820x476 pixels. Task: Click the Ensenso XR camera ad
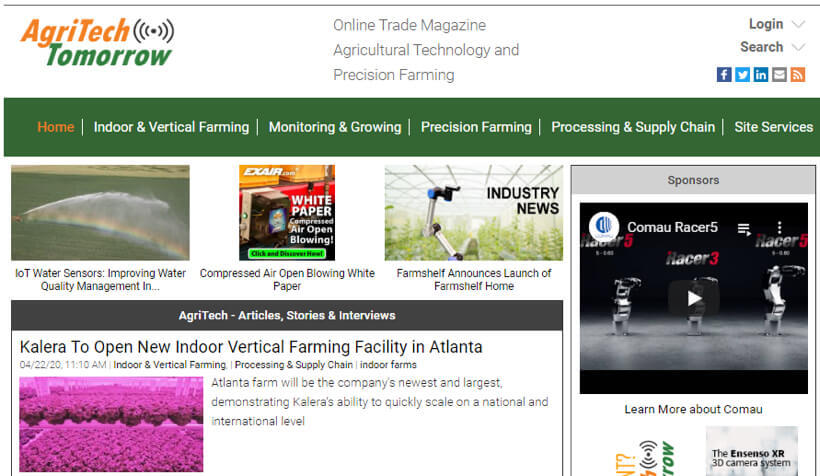[751, 451]
